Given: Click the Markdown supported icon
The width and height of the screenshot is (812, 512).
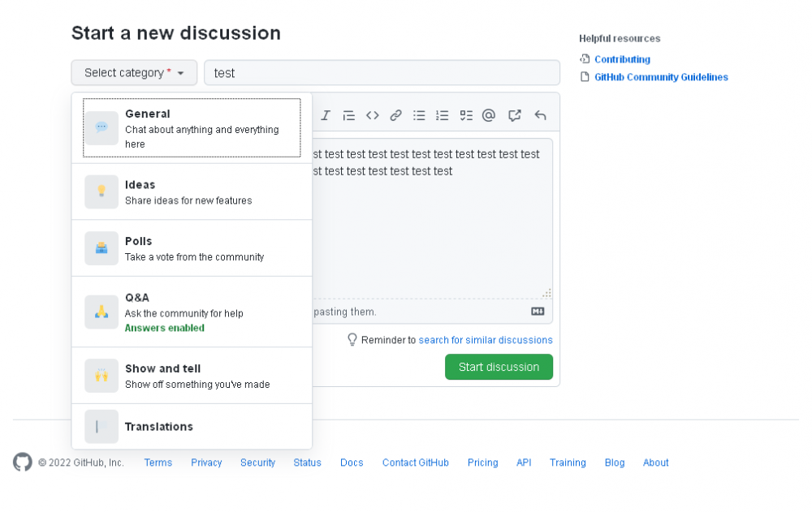Looking at the screenshot, I should [x=538, y=311].
